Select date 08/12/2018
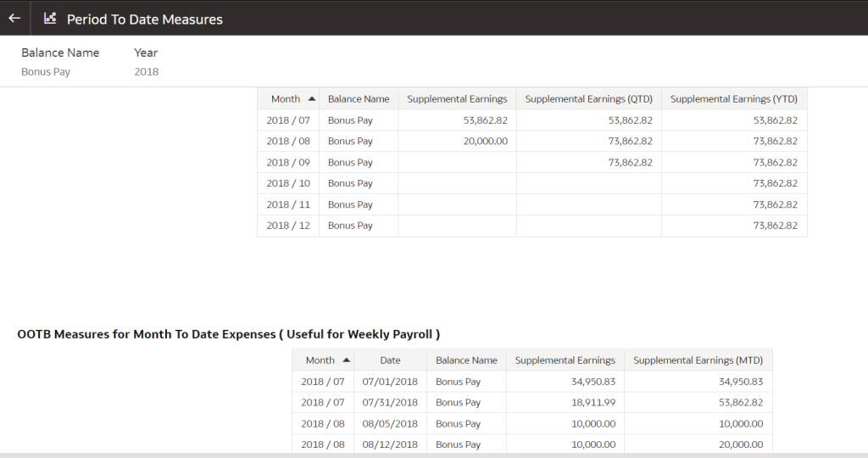 click(x=390, y=444)
